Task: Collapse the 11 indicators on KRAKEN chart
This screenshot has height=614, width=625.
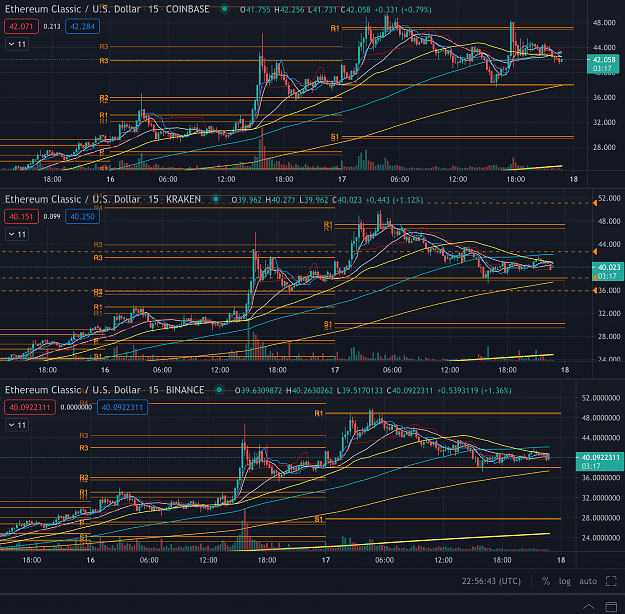Action: coord(17,234)
